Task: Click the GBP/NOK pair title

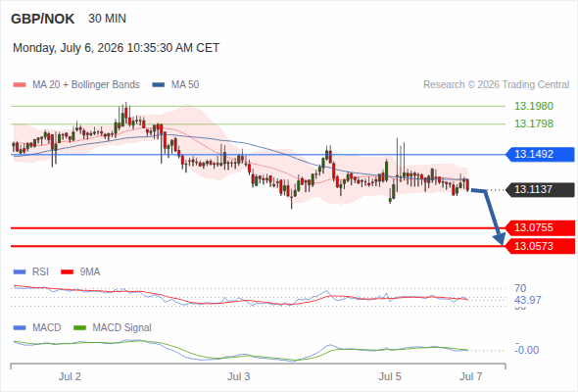Action: coord(43,19)
